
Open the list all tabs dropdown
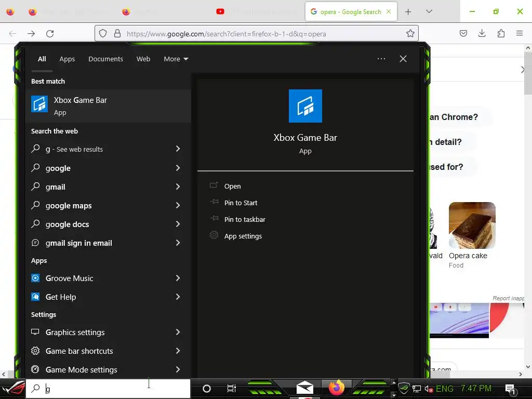tap(429, 11)
